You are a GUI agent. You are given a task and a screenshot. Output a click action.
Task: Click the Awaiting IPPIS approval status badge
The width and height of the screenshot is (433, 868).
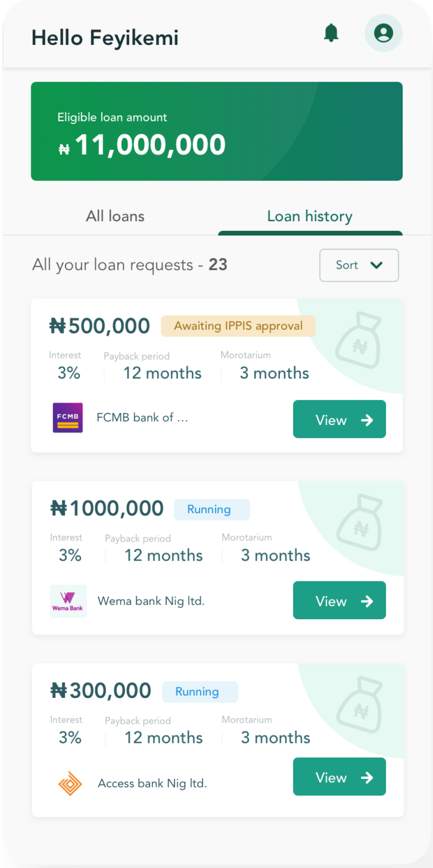pyautogui.click(x=238, y=326)
